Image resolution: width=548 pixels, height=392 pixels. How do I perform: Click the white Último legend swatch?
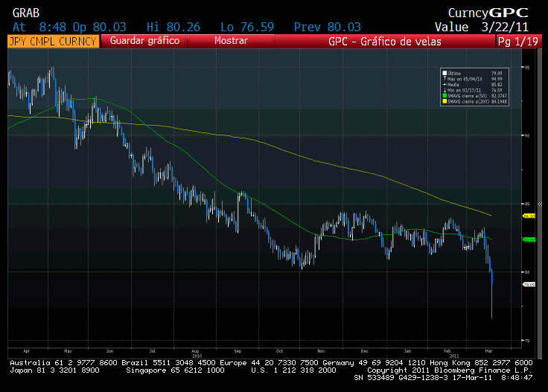tap(445, 74)
